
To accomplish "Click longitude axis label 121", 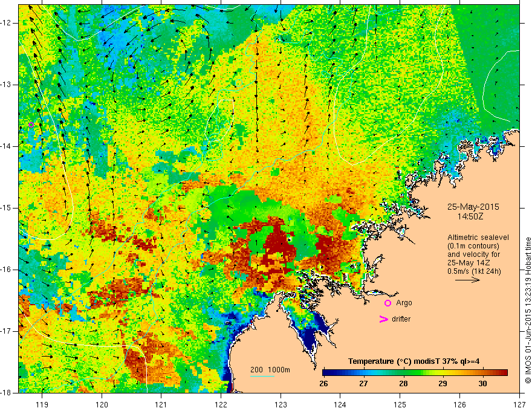I will 161,404.
